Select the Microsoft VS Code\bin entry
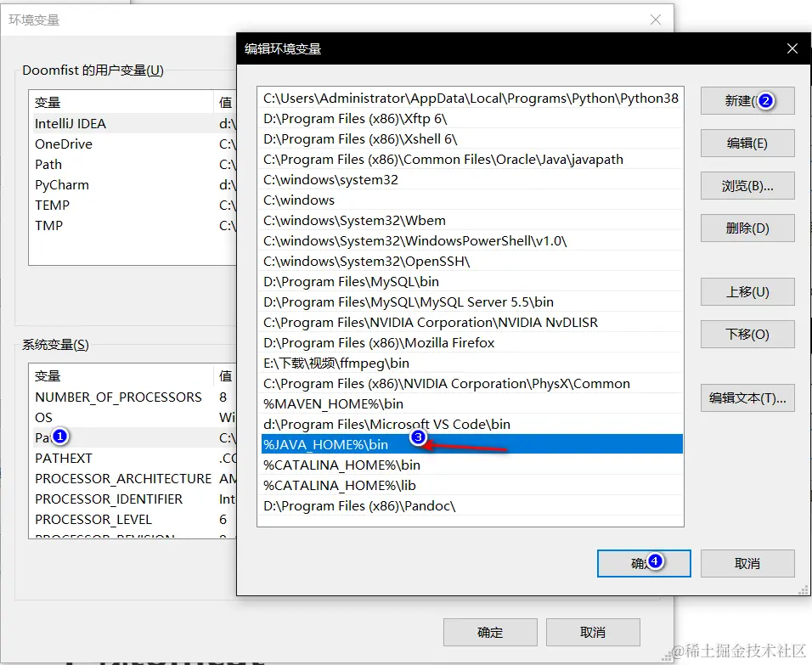Screen dimensions: 812x665 pos(471,424)
